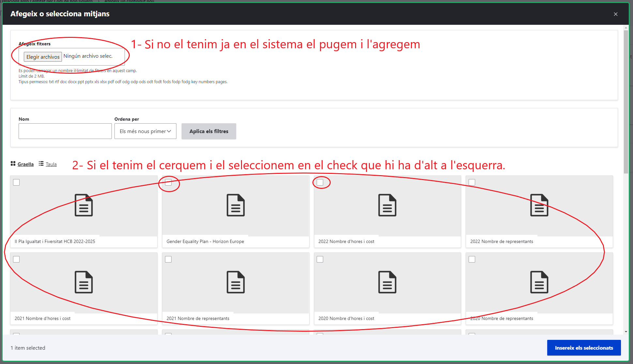Click the dialog vertical scrollbar
This screenshot has width=633, height=364.
tap(626, 102)
